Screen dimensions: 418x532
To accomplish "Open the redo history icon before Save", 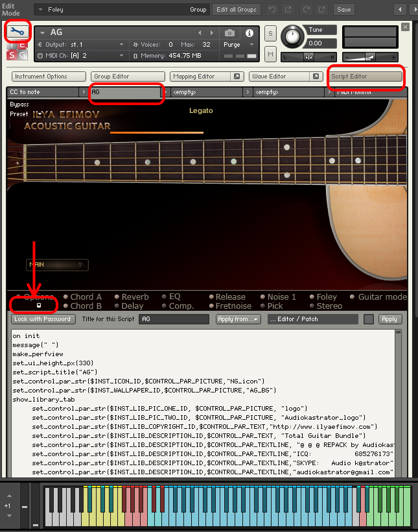I will (x=321, y=10).
